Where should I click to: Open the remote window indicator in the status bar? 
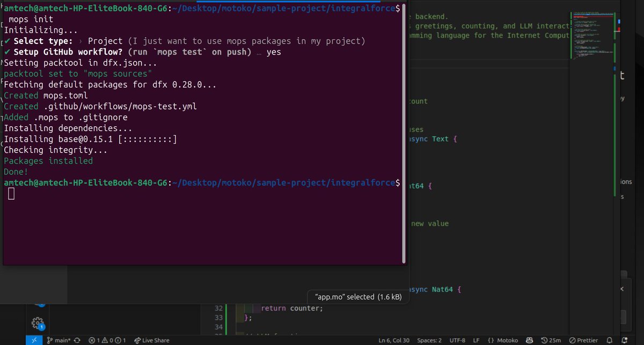coord(34,340)
